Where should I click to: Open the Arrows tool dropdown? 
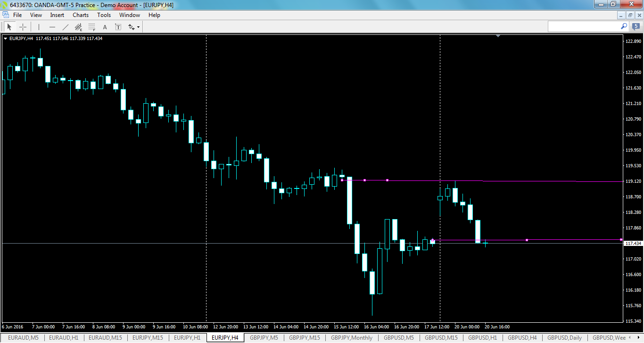(138, 26)
